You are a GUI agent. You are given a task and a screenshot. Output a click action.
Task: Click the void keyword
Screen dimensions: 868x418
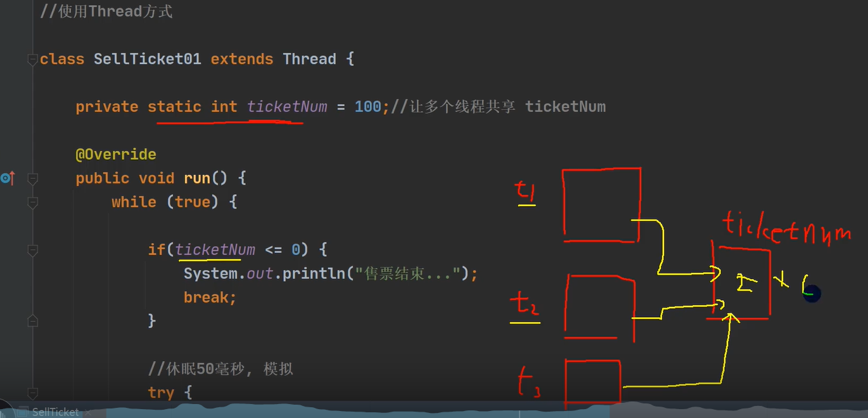tap(156, 178)
